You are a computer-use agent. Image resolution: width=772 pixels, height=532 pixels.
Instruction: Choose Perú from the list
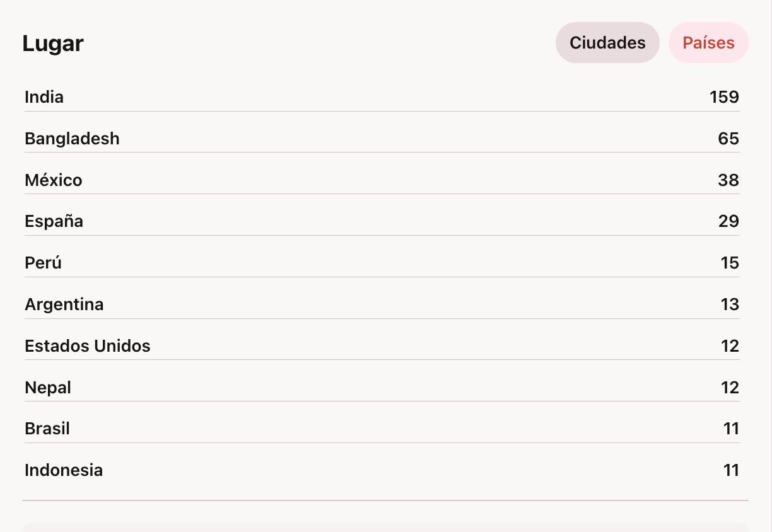tap(43, 263)
